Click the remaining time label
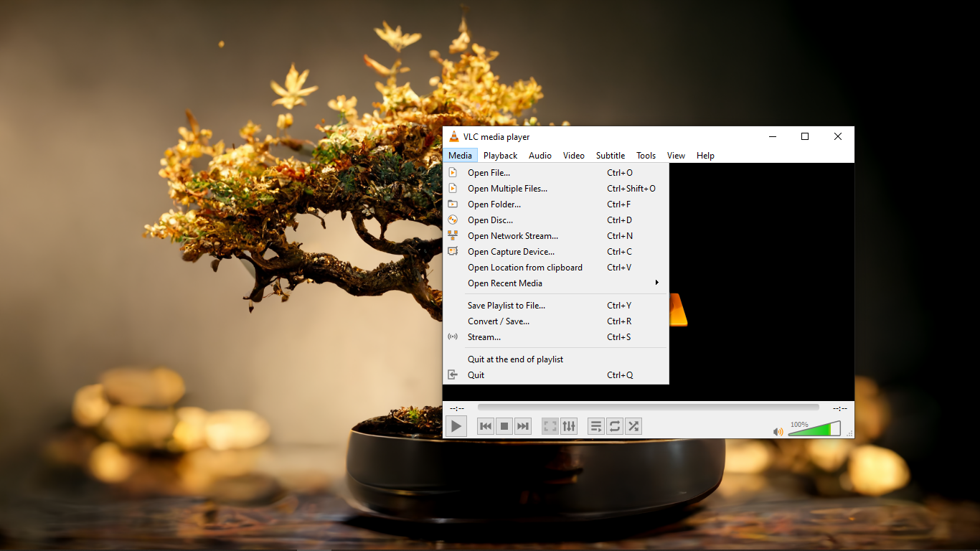 pyautogui.click(x=840, y=408)
